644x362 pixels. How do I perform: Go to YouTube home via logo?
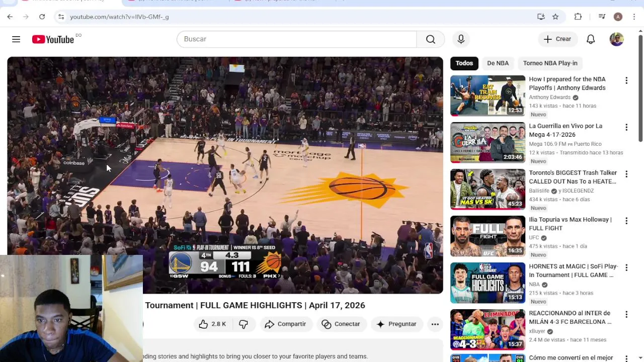[53, 39]
